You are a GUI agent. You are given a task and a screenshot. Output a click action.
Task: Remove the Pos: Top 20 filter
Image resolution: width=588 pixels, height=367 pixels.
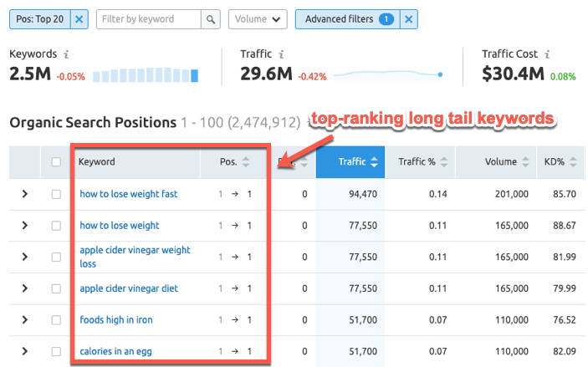[x=79, y=19]
